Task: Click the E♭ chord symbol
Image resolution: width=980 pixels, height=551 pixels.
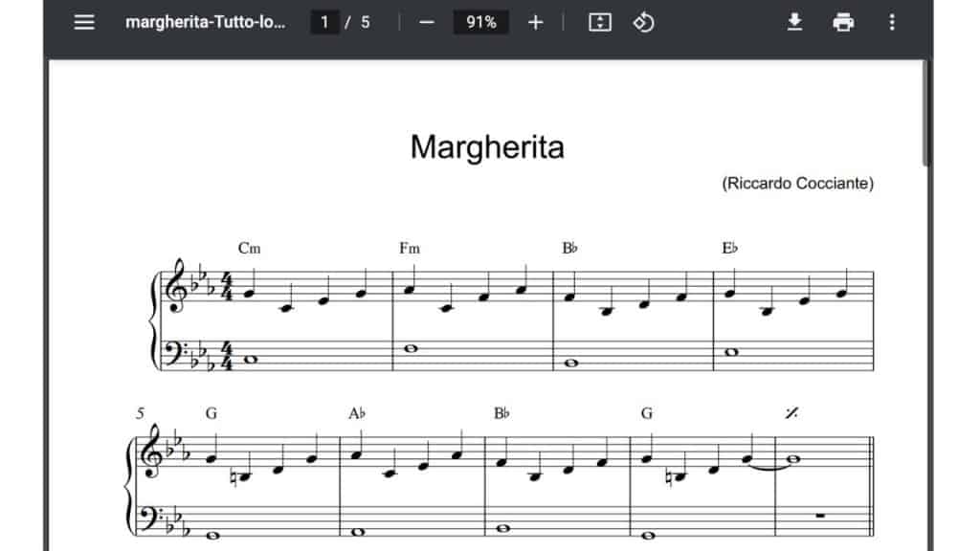Action: point(729,249)
